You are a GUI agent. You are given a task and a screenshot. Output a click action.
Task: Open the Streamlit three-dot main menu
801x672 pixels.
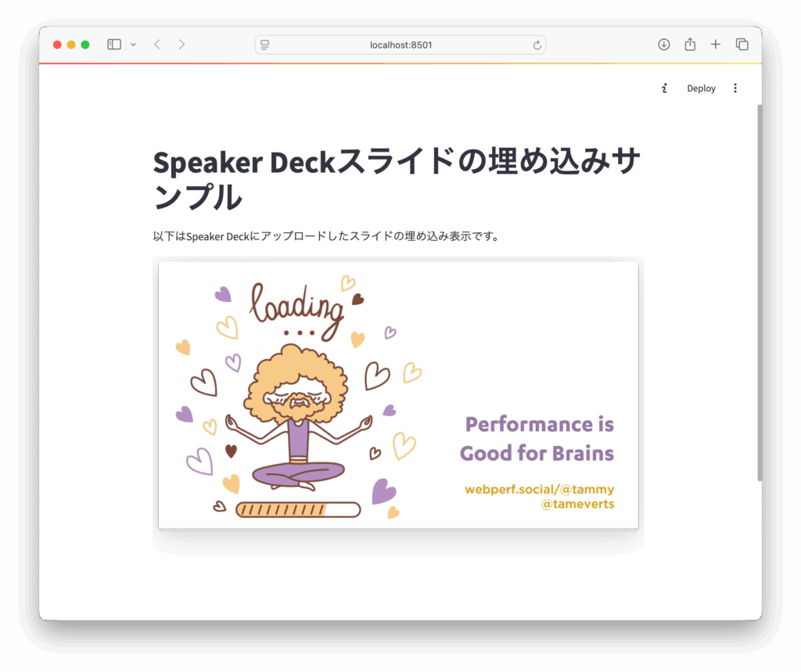(735, 88)
